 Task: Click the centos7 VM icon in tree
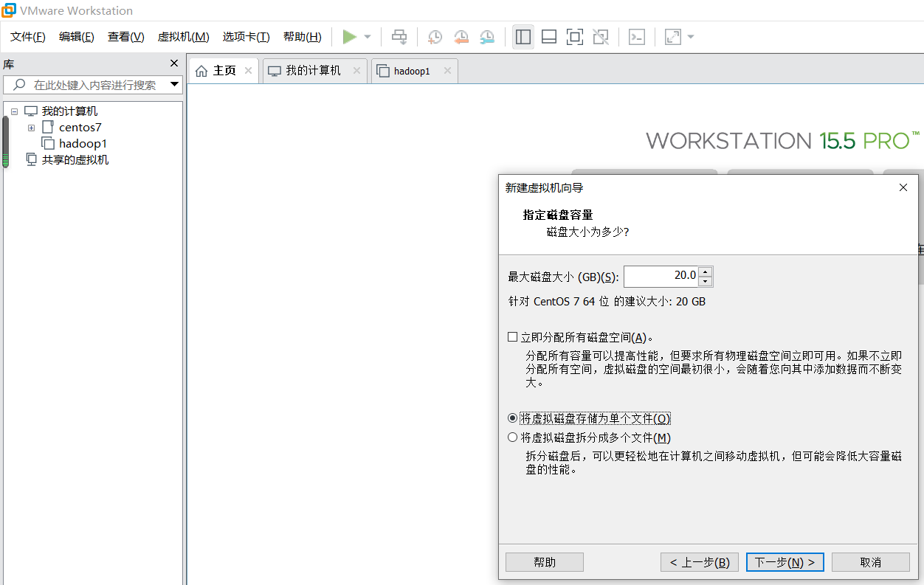(47, 127)
